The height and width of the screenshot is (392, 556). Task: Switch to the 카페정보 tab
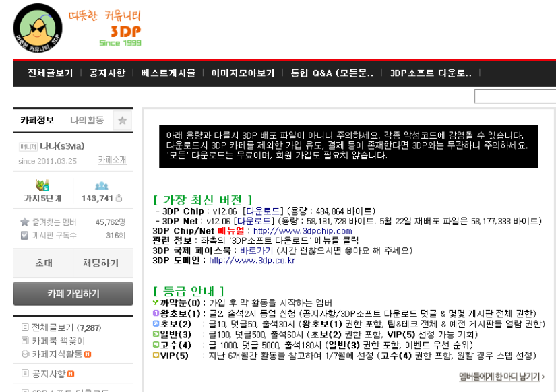[37, 120]
